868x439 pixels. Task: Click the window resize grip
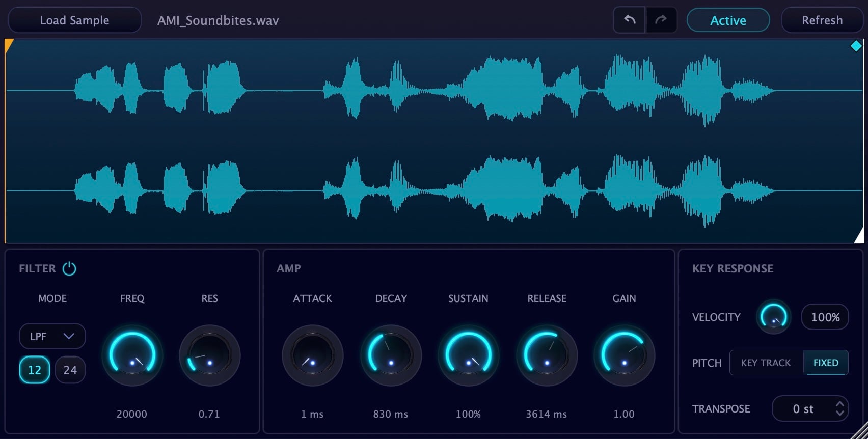pos(860,431)
